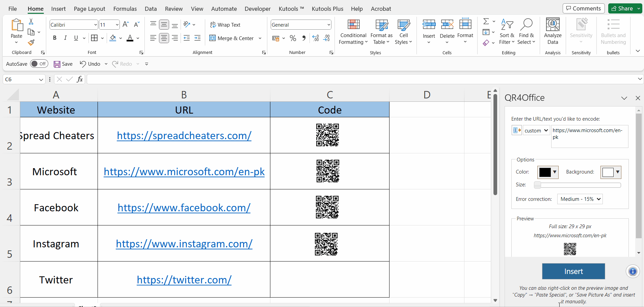Switch to the Insert ribbon tab
The image size is (644, 307).
pyautogui.click(x=58, y=9)
